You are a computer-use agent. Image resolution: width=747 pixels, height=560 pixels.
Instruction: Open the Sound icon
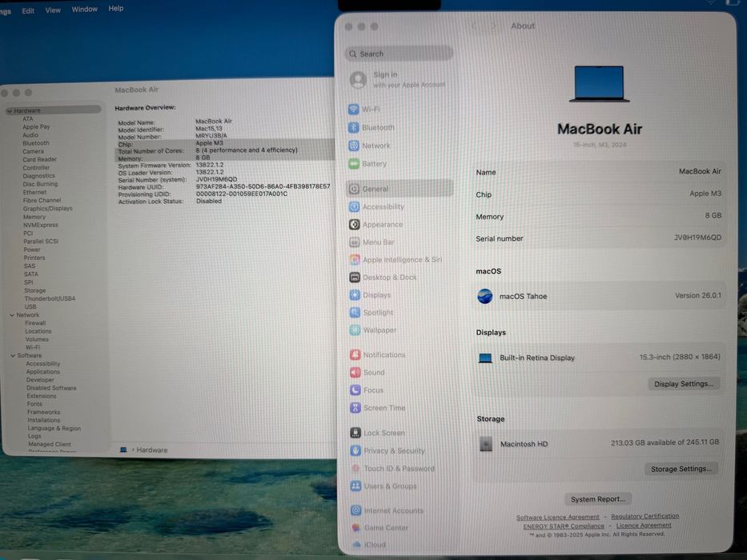tap(355, 372)
